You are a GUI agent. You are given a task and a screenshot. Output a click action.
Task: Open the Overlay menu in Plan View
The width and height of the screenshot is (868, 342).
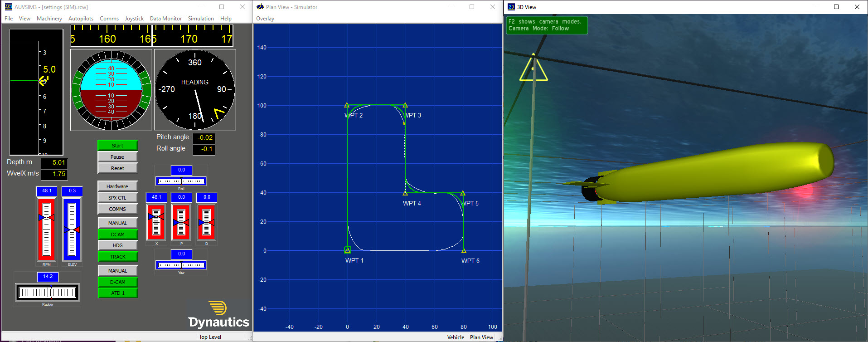pyautogui.click(x=265, y=19)
